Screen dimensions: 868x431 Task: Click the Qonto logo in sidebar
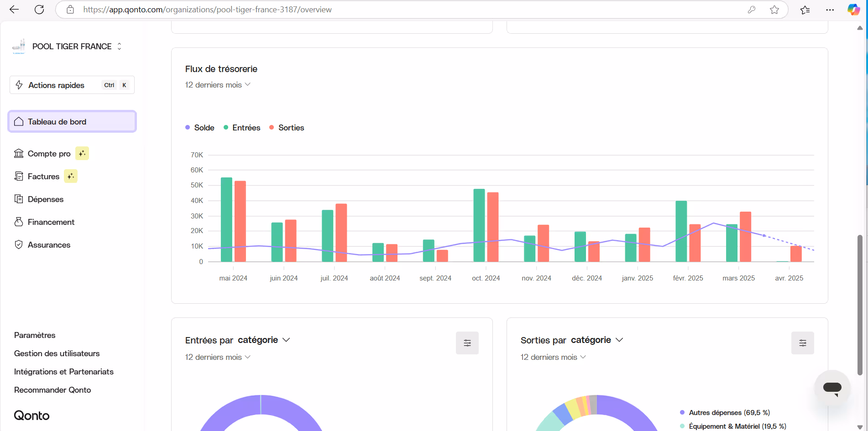pyautogui.click(x=31, y=415)
